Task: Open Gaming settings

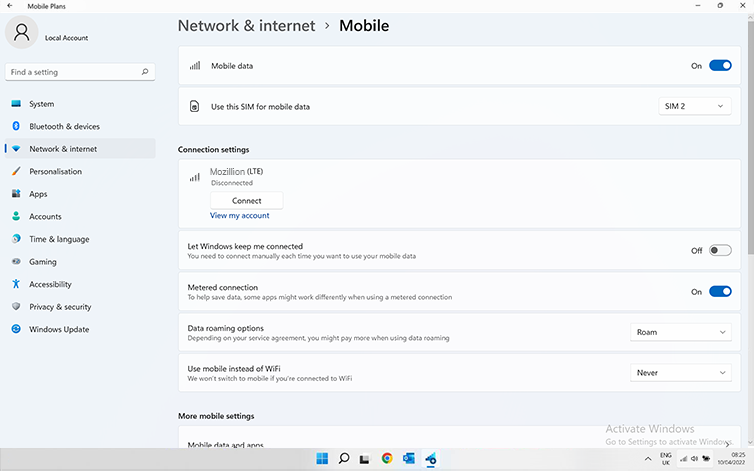Action: [x=80, y=261]
